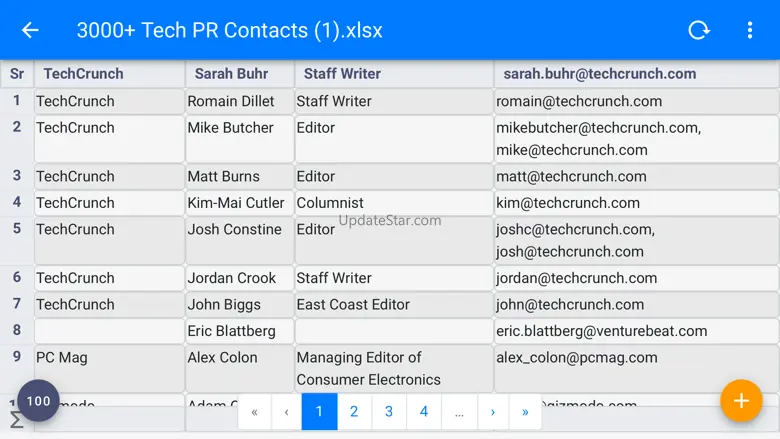Tap the sigma sum icon
Screen dimensions: 780x439
tap(16, 421)
